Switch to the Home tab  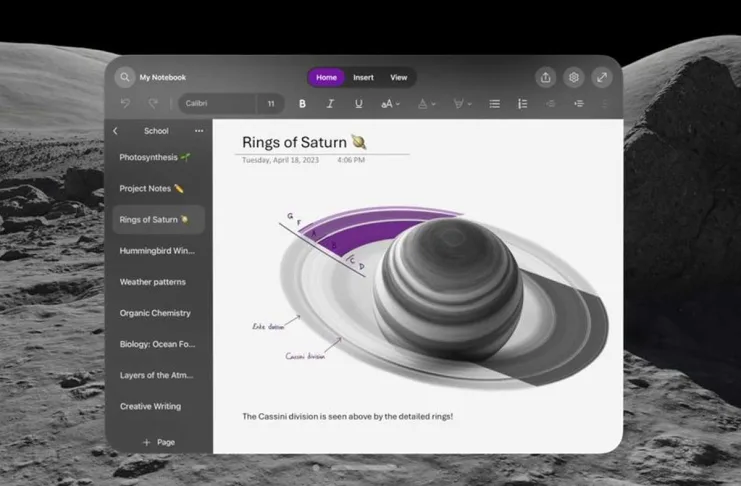pyautogui.click(x=327, y=78)
